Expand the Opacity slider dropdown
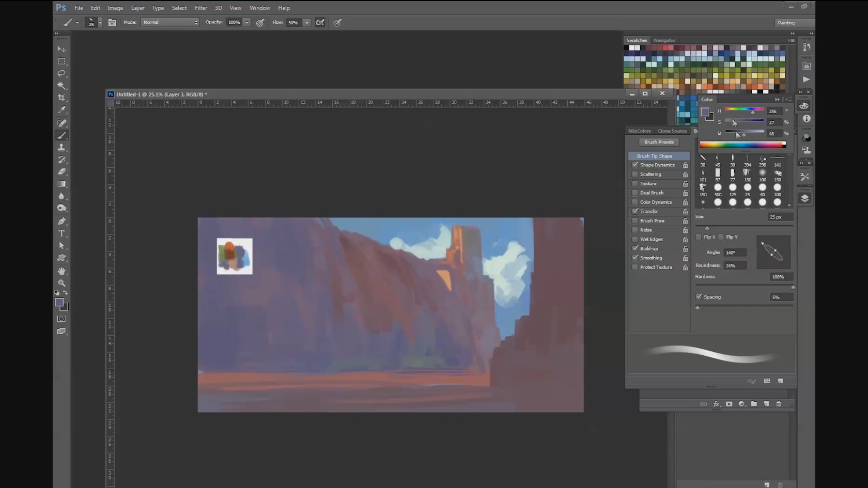This screenshot has height=488, width=868. click(x=247, y=22)
